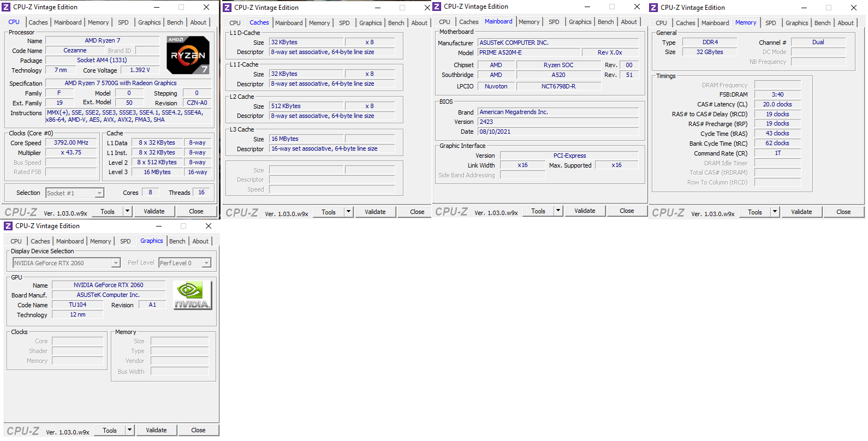Open Tools dropdown arrow in Graphics window

130,430
